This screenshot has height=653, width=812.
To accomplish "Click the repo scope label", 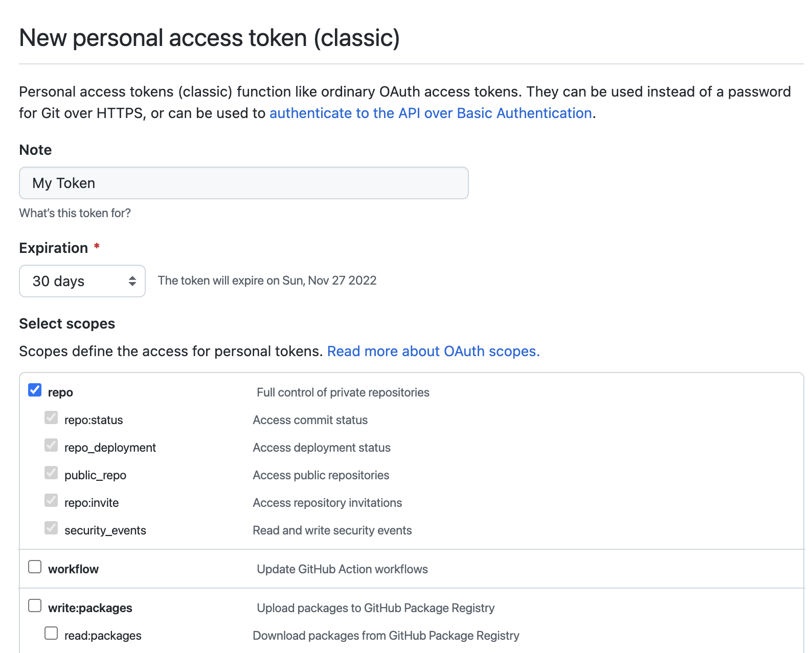I will click(x=60, y=392).
